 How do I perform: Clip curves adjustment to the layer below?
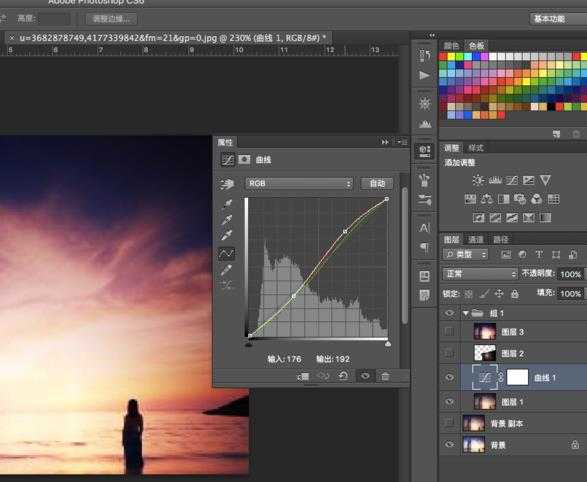[x=303, y=376]
